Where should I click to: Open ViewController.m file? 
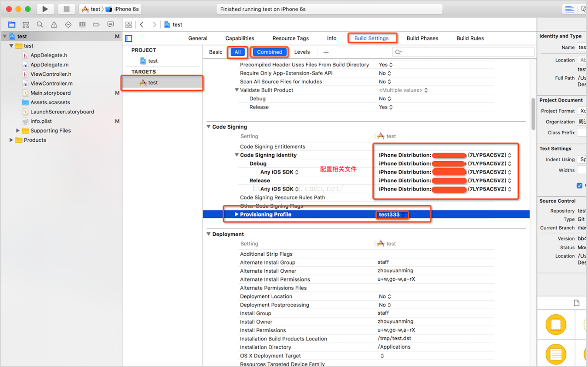[x=51, y=83]
